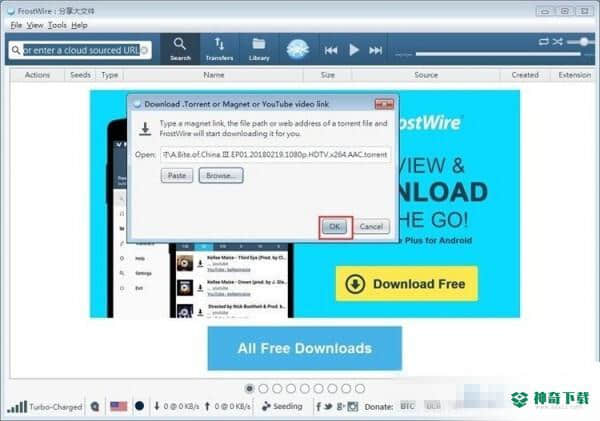Adjust the volume slider

pos(580,42)
